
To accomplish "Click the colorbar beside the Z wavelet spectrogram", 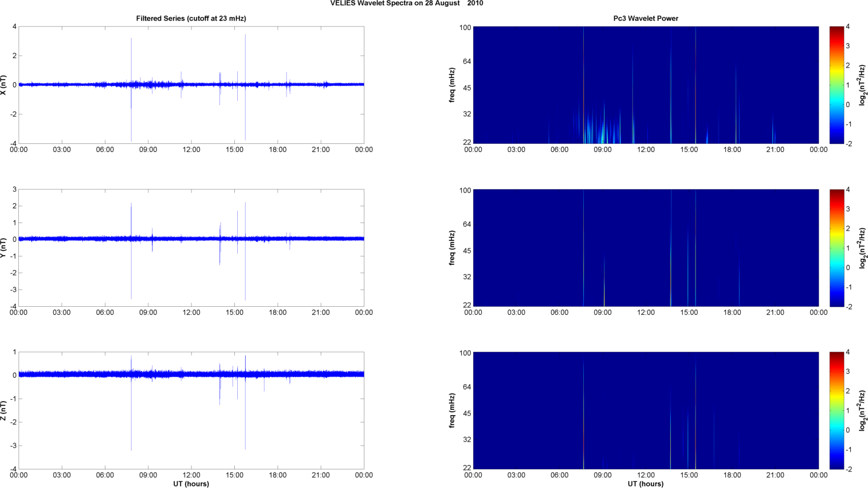I will [836, 411].
